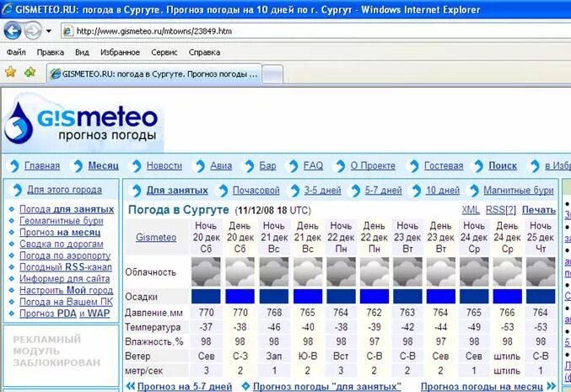Click temperature value -46 for Ночь 21 дек
Image resolution: width=571 pixels, height=392 pixels.
[274, 327]
